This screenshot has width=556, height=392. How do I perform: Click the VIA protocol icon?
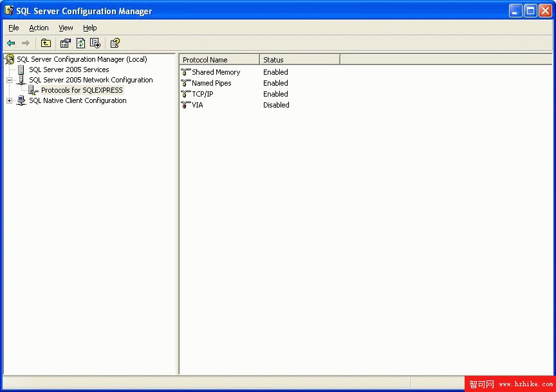pyautogui.click(x=186, y=105)
